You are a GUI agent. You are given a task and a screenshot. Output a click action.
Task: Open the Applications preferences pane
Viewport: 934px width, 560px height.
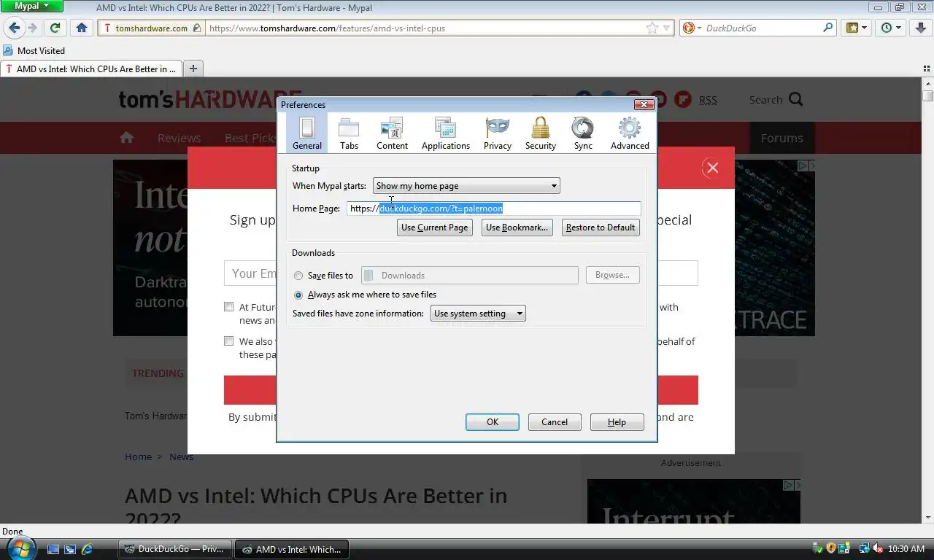tap(445, 133)
